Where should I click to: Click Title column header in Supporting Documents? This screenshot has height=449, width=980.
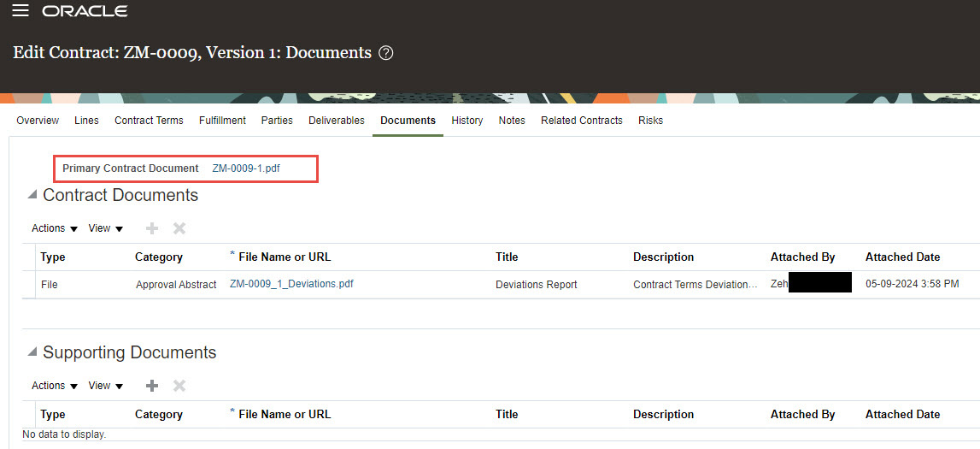point(507,414)
